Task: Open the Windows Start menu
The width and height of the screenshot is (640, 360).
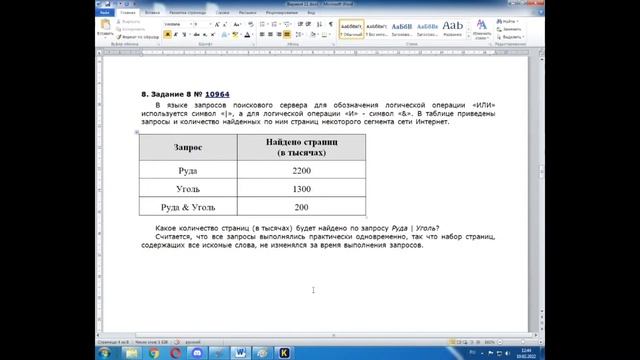Action: [x=105, y=353]
